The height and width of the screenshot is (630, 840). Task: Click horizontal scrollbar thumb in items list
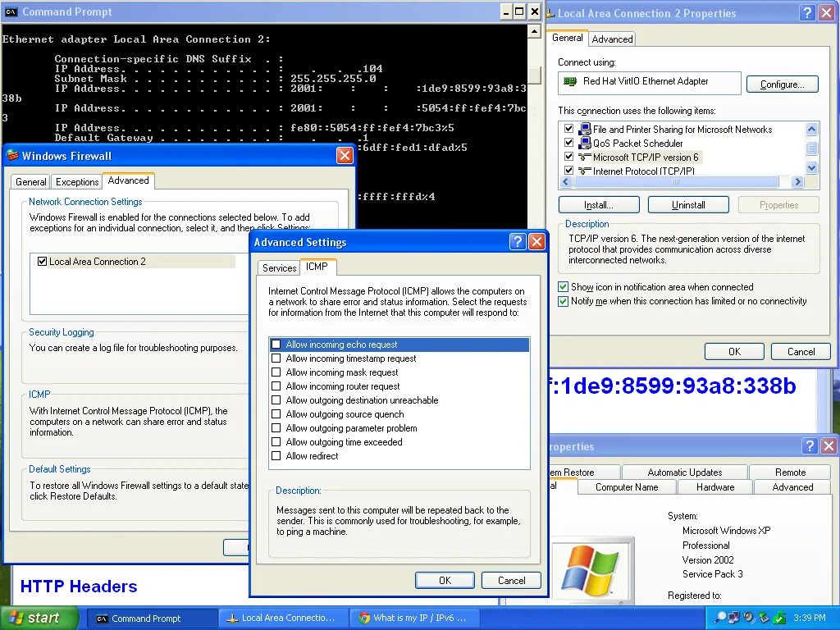point(676,182)
